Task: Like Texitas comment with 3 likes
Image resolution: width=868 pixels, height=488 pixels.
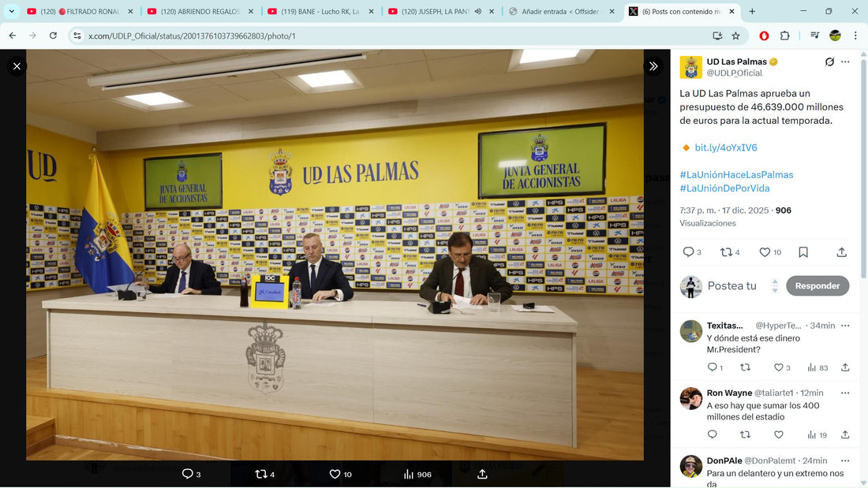Action: (x=778, y=367)
